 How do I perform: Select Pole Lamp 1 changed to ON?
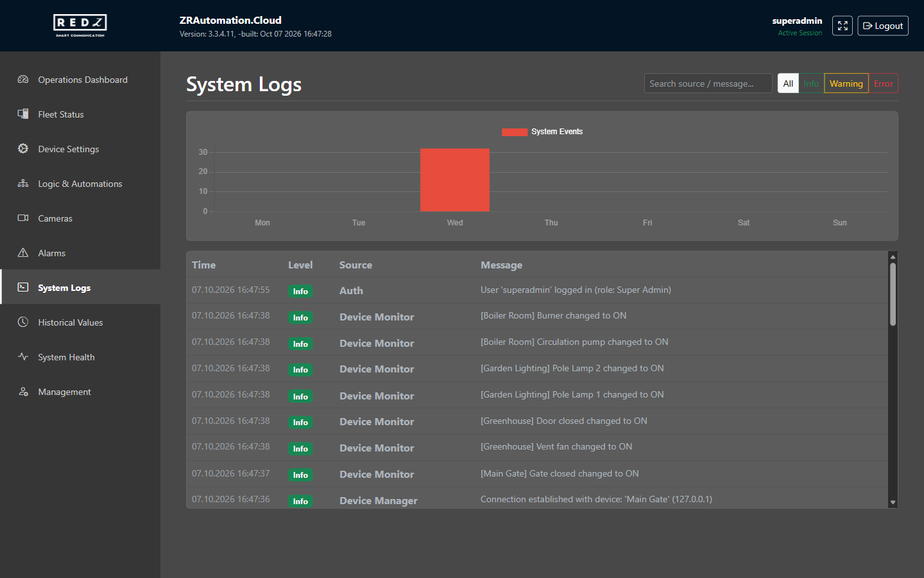pyautogui.click(x=572, y=394)
